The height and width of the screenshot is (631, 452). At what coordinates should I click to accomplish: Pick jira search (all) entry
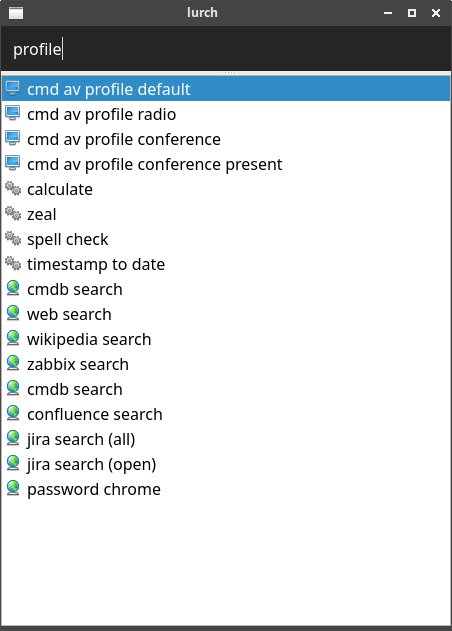tap(226, 439)
